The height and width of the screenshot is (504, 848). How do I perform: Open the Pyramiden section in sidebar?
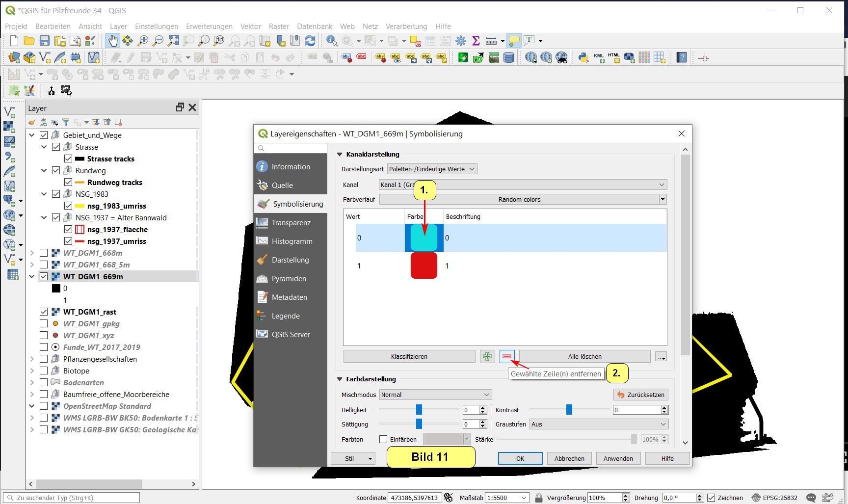[289, 279]
